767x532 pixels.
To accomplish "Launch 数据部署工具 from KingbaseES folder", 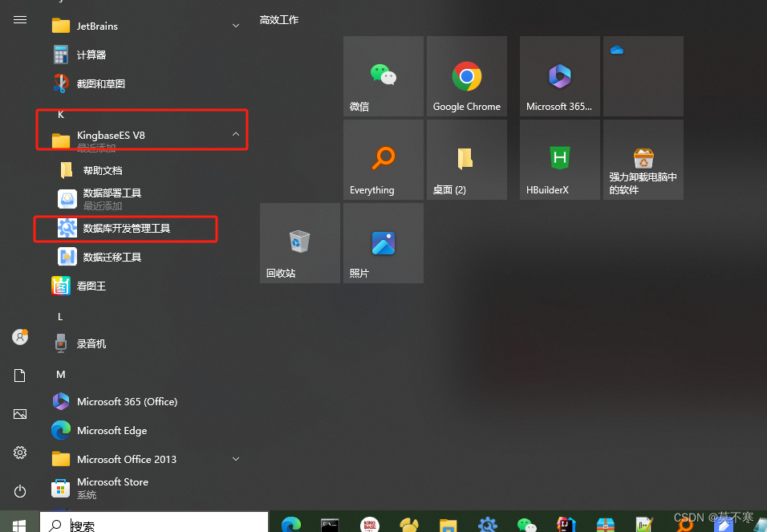I will point(112,199).
